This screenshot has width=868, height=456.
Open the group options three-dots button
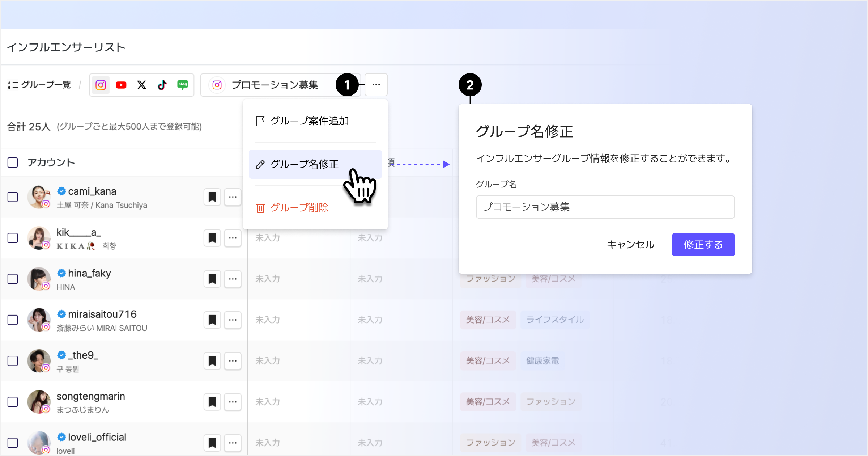pyautogui.click(x=376, y=85)
